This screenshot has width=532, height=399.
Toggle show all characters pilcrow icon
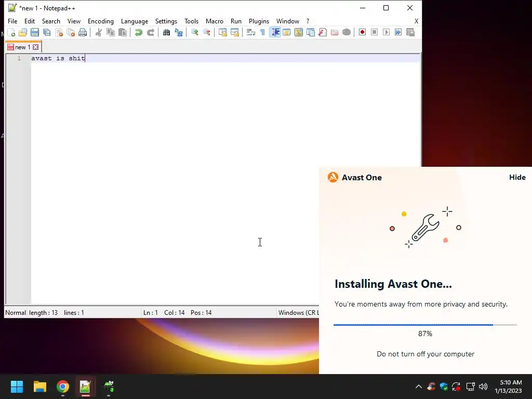(x=262, y=32)
